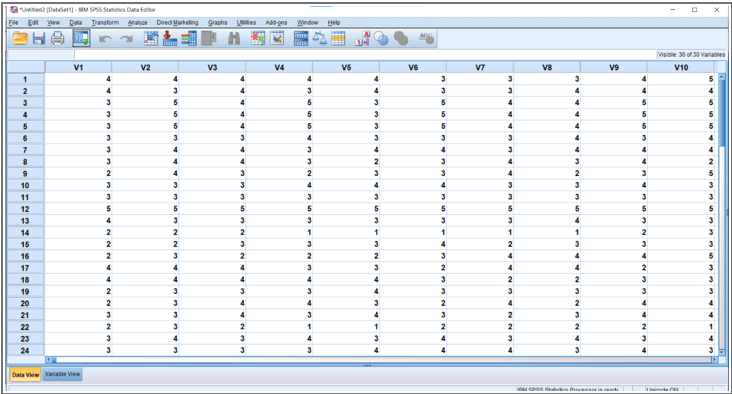Select cell in row 17 under V9
Viewport: 732px width, 394px height.
(x=614, y=268)
